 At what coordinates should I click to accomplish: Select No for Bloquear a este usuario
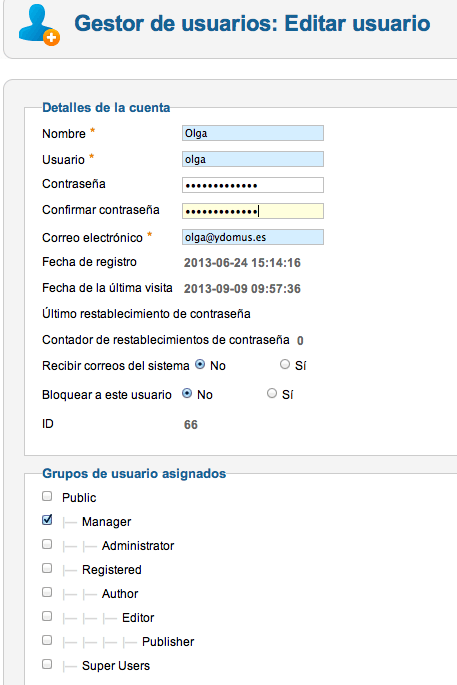pos(187,394)
